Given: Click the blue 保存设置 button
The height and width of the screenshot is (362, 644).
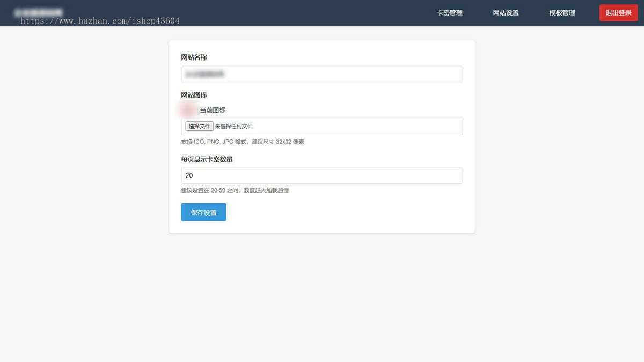Looking at the screenshot, I should (x=203, y=212).
